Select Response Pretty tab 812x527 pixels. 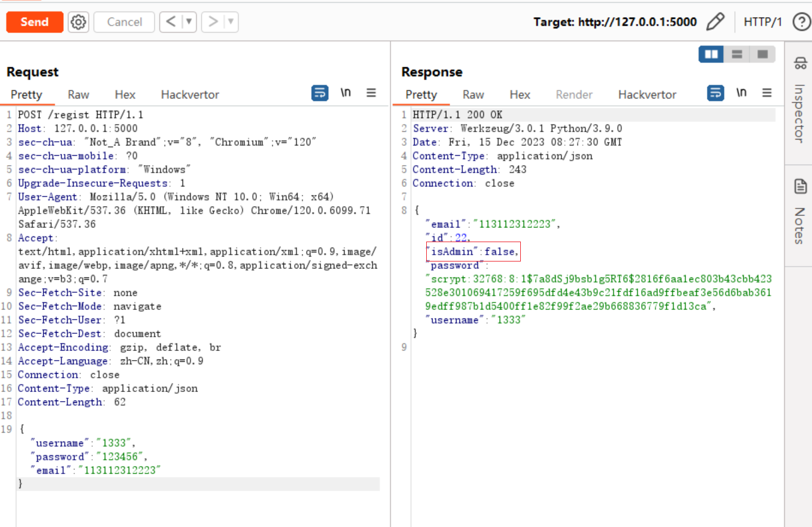pos(421,95)
